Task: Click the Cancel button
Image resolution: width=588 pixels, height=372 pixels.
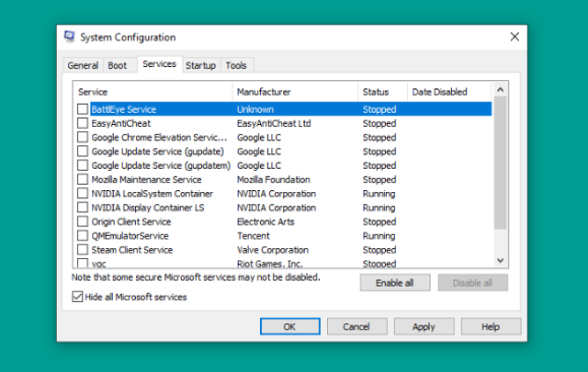Action: coord(356,327)
